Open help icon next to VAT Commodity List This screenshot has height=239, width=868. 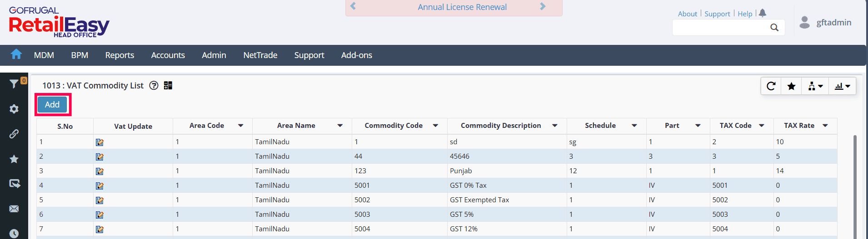(x=154, y=86)
